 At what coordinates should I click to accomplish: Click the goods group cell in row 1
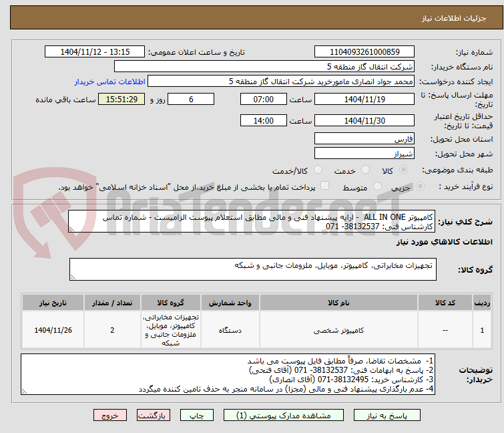[171, 330]
